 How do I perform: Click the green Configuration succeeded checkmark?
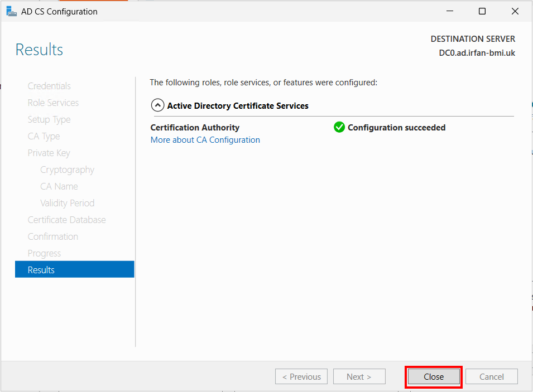(x=339, y=127)
